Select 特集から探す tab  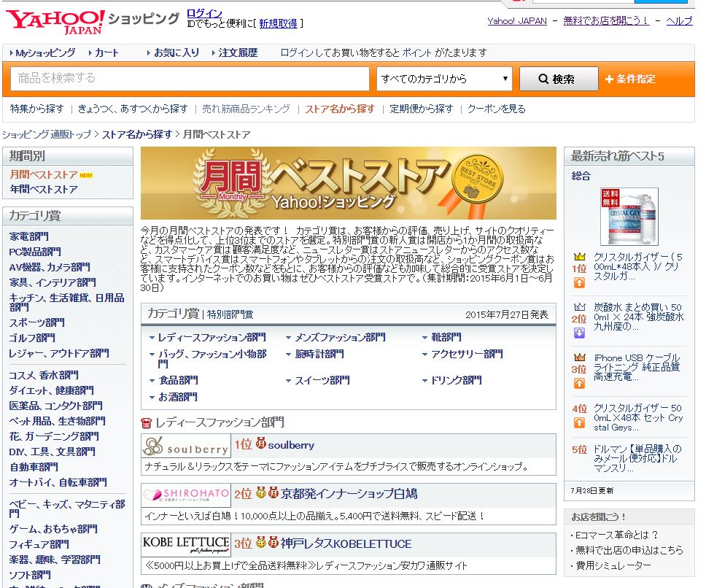tap(37, 109)
